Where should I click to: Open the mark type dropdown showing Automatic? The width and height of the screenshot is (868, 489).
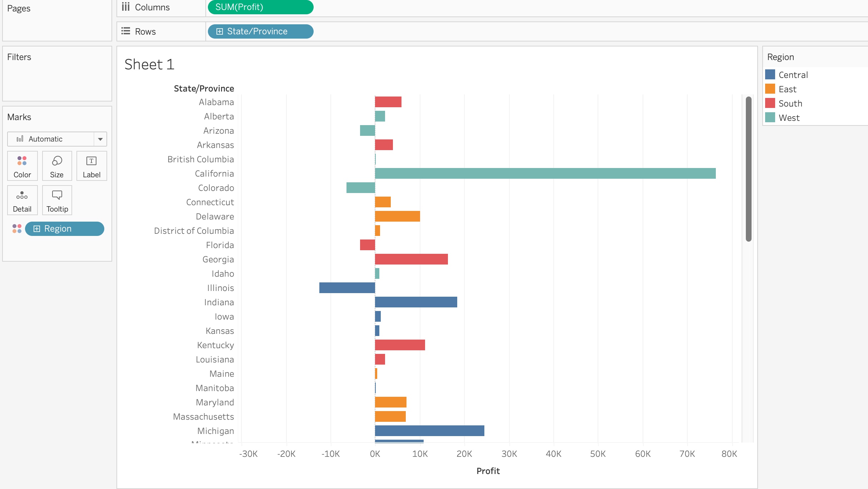[100, 139]
